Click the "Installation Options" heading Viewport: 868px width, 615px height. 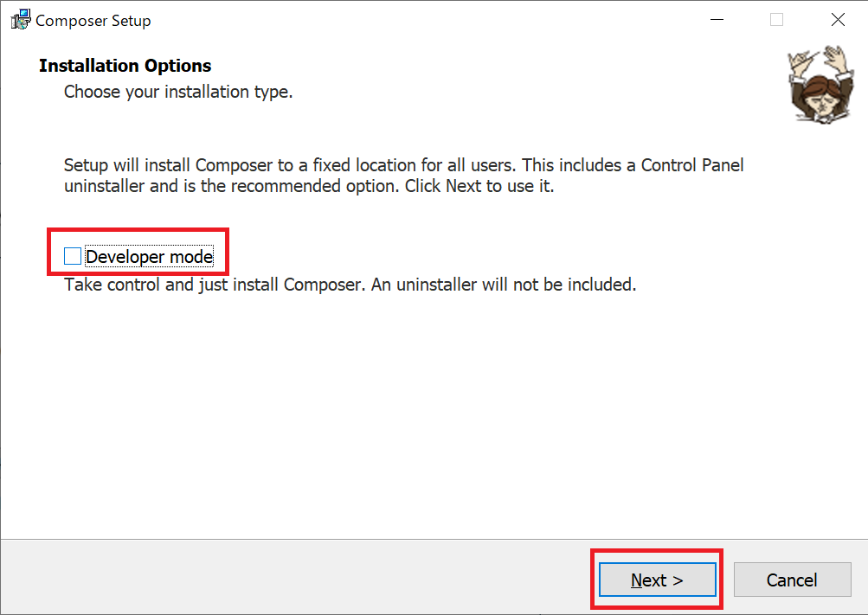(x=125, y=66)
